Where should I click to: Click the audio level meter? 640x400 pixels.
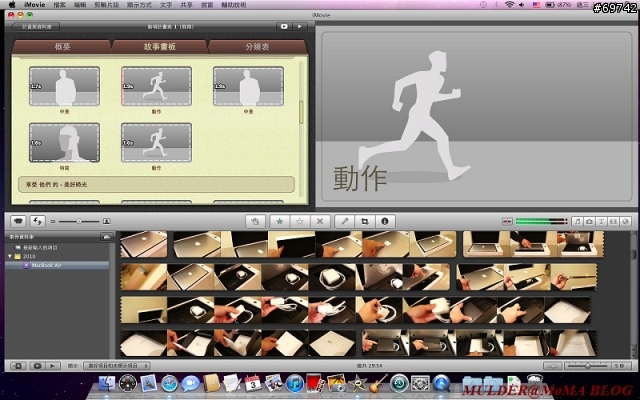click(x=541, y=221)
